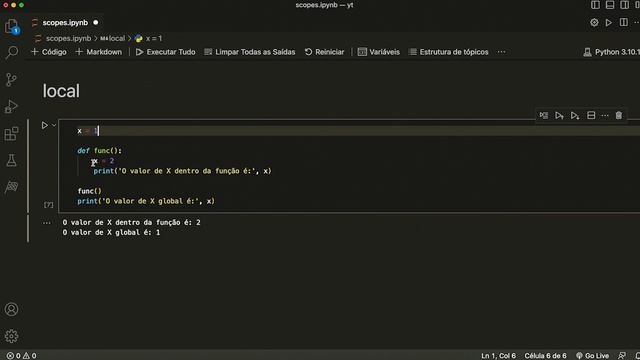Split the editor right
This screenshot has width=640, height=360.
pyautogui.click(x=623, y=23)
